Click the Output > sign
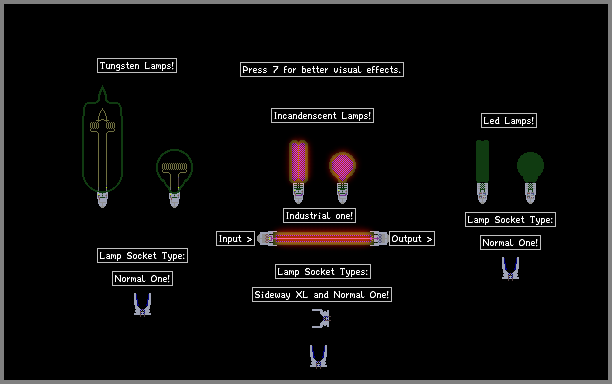This screenshot has height=384, width=612. click(412, 238)
